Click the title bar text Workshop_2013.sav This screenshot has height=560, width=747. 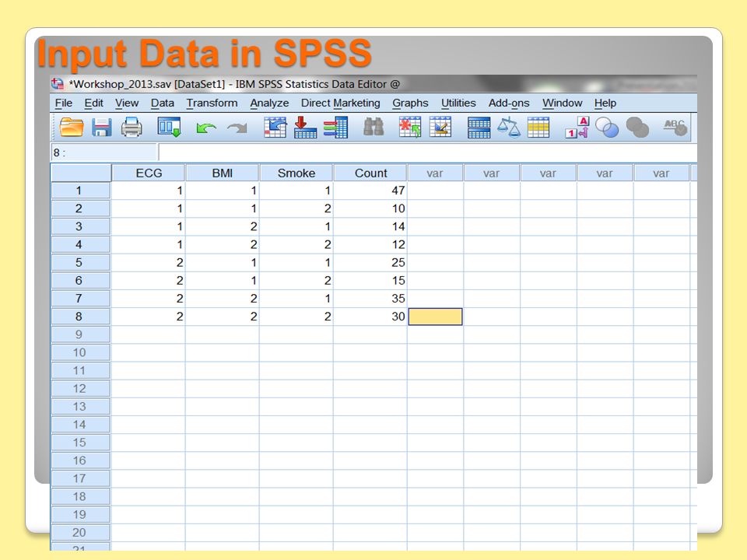[120, 84]
